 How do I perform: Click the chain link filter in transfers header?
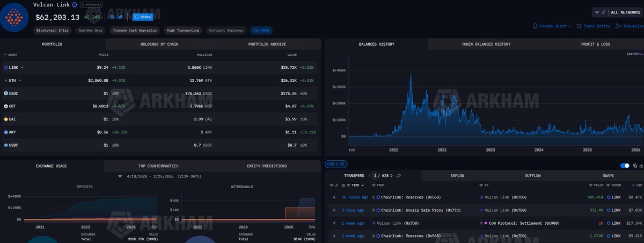(x=336, y=185)
